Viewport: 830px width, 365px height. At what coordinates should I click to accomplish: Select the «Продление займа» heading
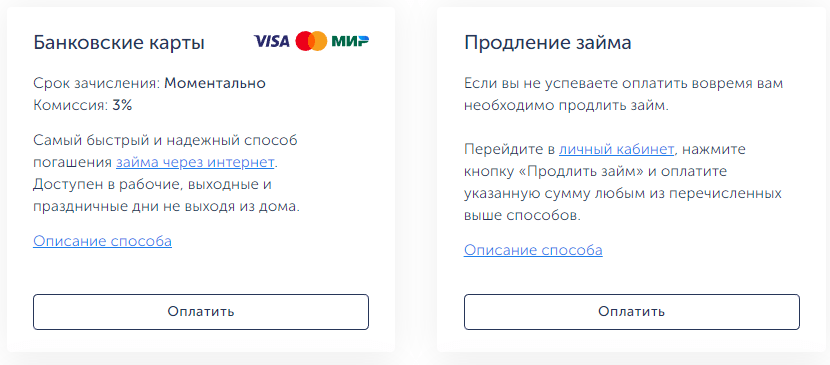548,43
